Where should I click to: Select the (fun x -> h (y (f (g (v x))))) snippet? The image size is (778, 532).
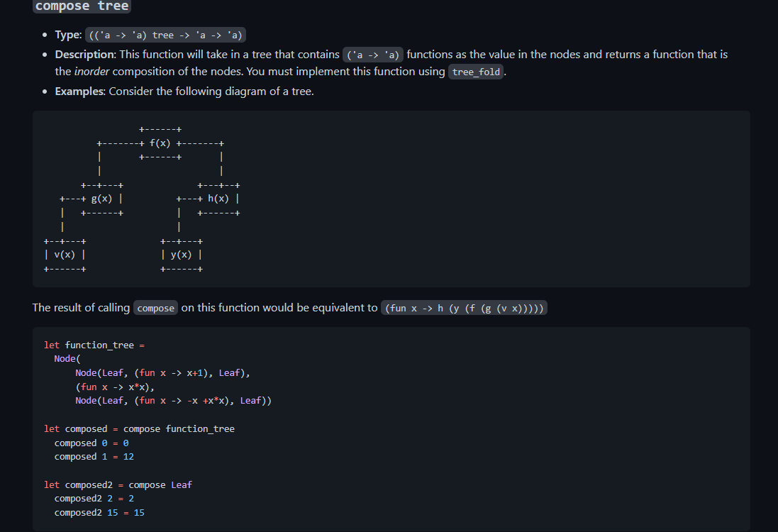tap(465, 307)
